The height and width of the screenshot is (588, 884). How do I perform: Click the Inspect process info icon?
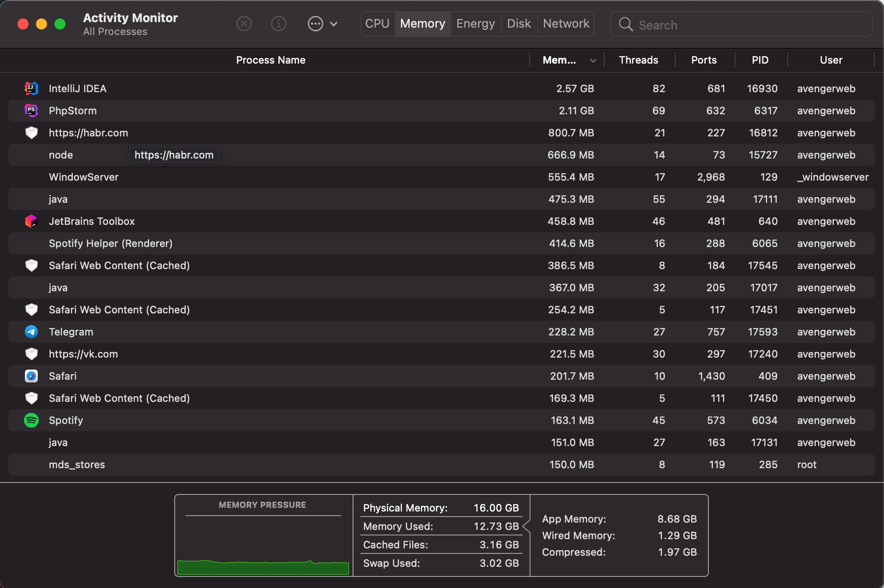coord(278,24)
